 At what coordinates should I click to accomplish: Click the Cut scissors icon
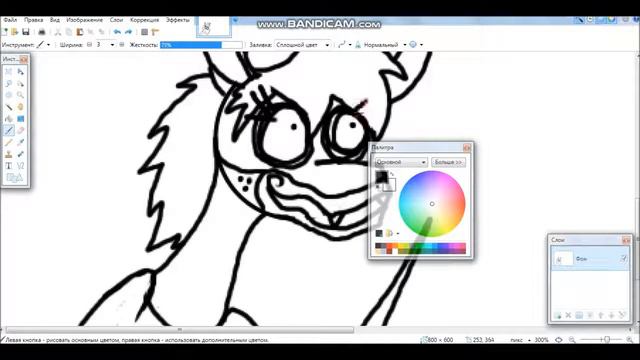(x=58, y=32)
